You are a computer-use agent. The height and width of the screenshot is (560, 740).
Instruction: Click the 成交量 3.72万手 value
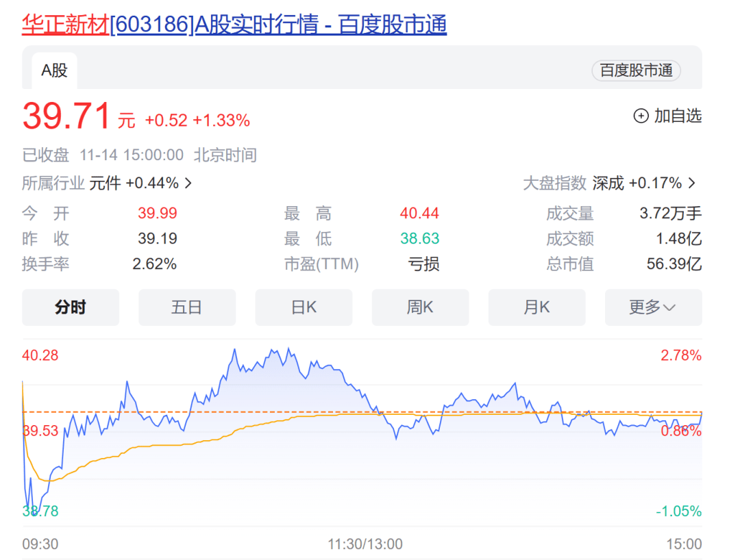coord(670,214)
